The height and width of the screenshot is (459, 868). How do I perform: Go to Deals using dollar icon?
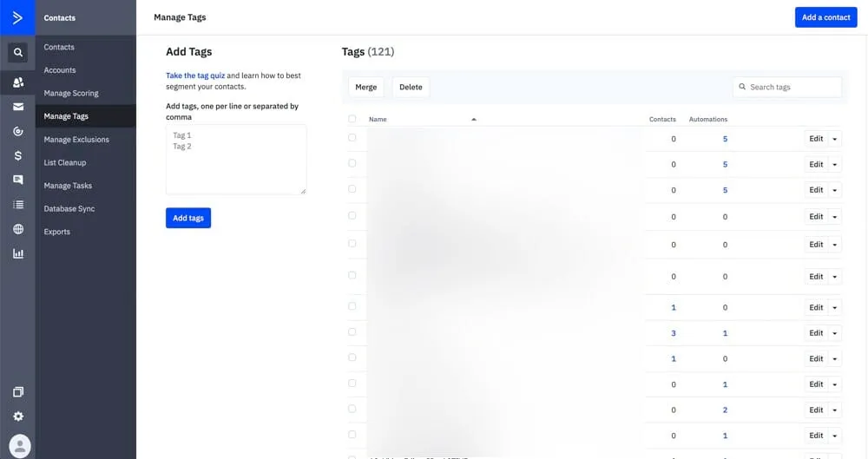(17, 156)
